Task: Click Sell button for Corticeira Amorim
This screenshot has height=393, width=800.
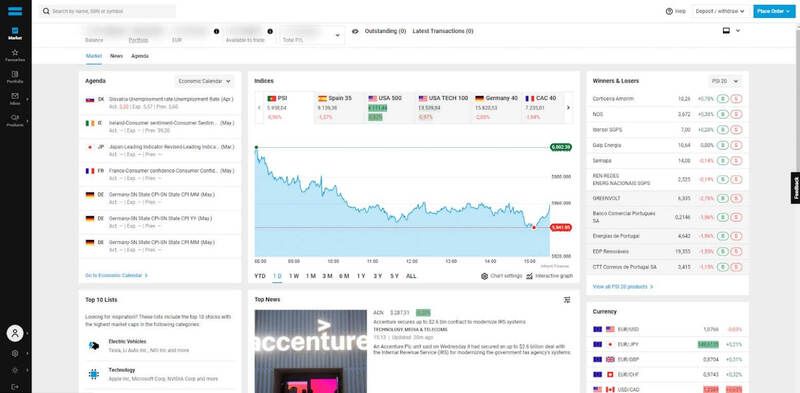Action: [x=736, y=99]
